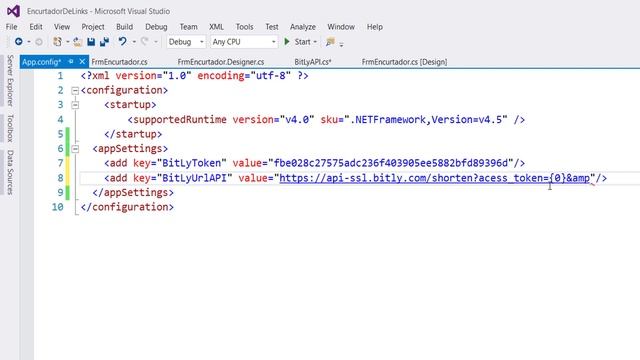This screenshot has width=640, height=360.
Task: Open the Window menu
Action: pyautogui.click(x=341, y=27)
